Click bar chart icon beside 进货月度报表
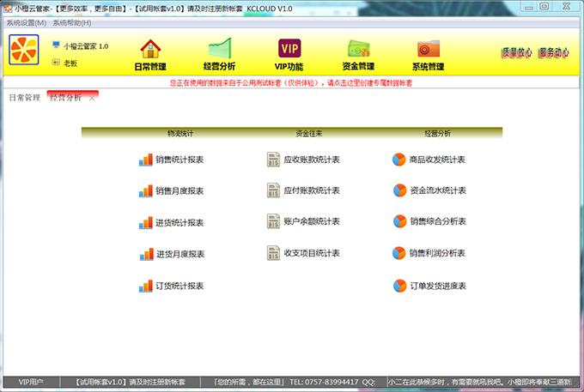 [146, 254]
